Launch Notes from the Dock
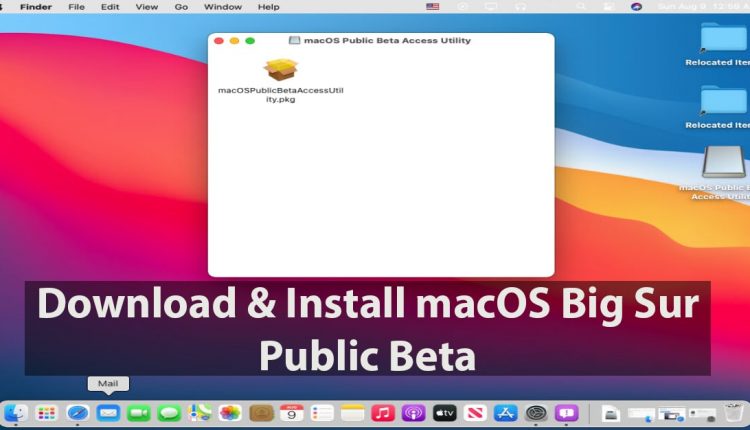Image resolution: width=750 pixels, height=430 pixels. click(x=353, y=413)
